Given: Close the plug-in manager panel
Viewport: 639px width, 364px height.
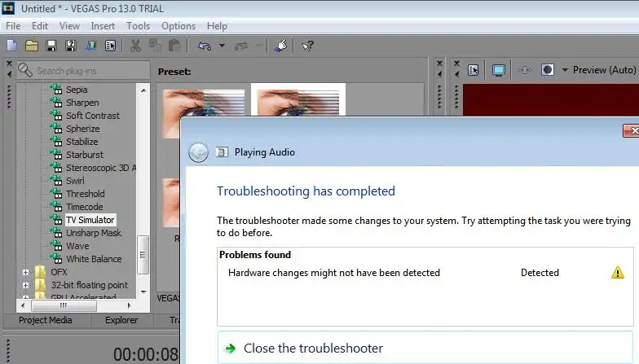Looking at the screenshot, I should point(10,64).
